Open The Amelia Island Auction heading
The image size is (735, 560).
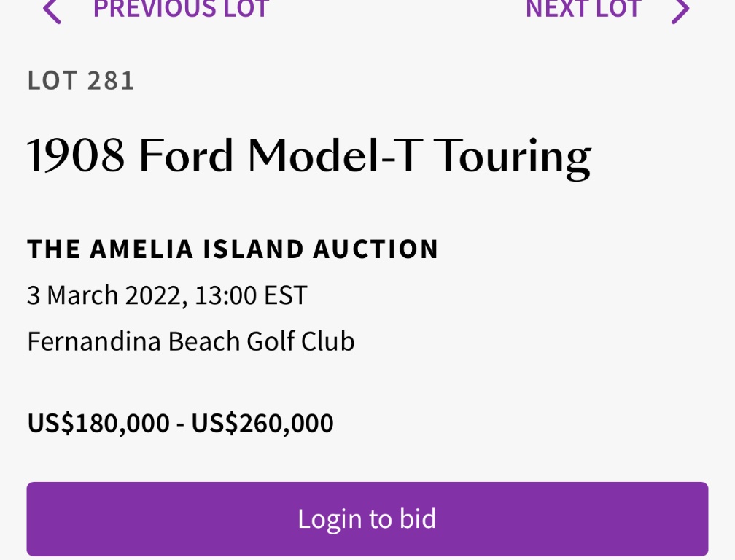(233, 249)
